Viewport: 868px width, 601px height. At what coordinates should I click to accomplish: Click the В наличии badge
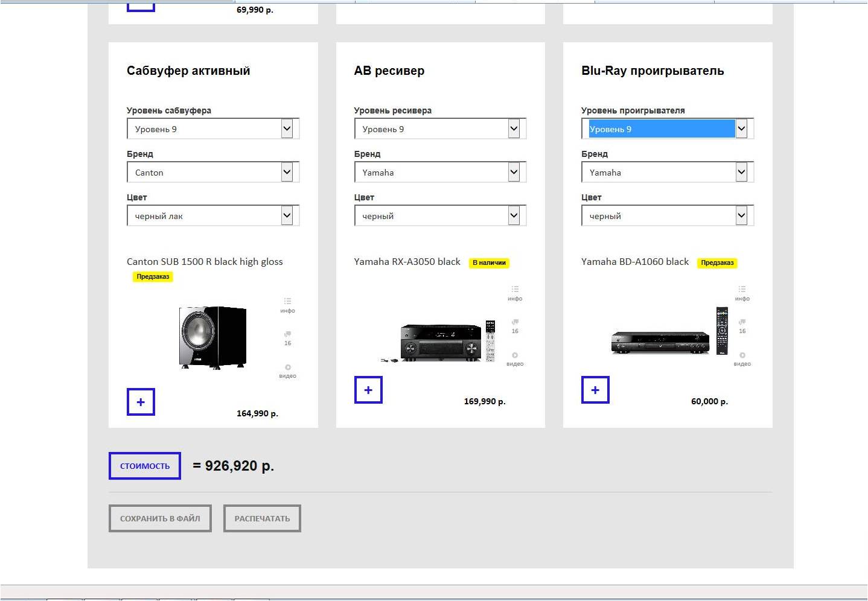(x=489, y=262)
